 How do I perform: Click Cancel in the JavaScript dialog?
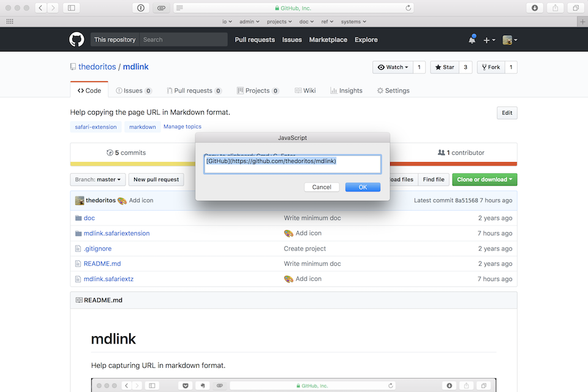coord(322,187)
